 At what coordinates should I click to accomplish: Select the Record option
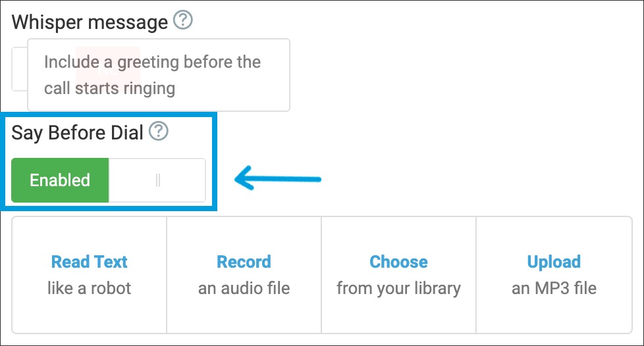244,262
